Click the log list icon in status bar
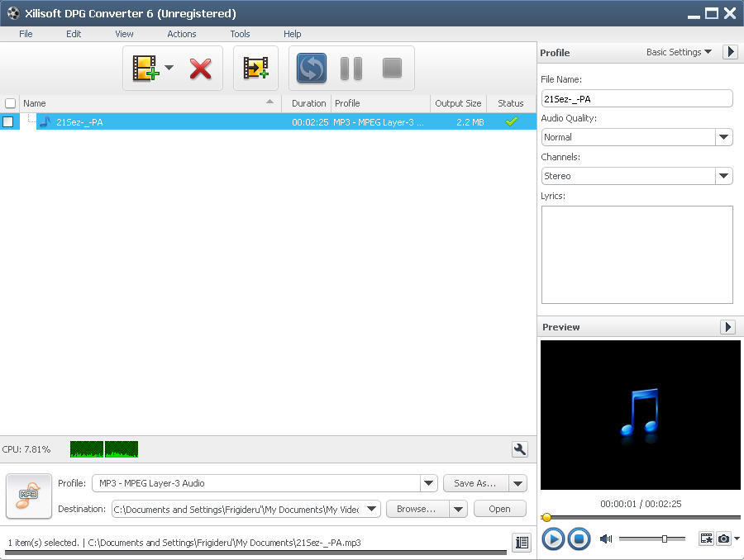Viewport: 744px width, 560px height. coord(522,542)
